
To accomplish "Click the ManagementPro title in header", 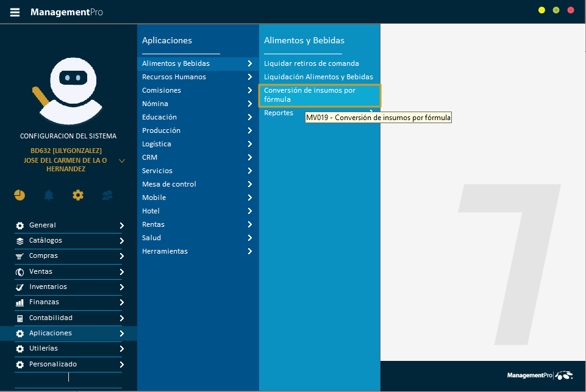I will 66,12.
